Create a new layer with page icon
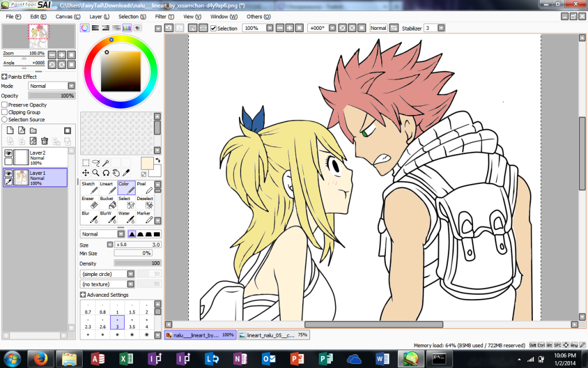588x368 pixels. point(10,131)
